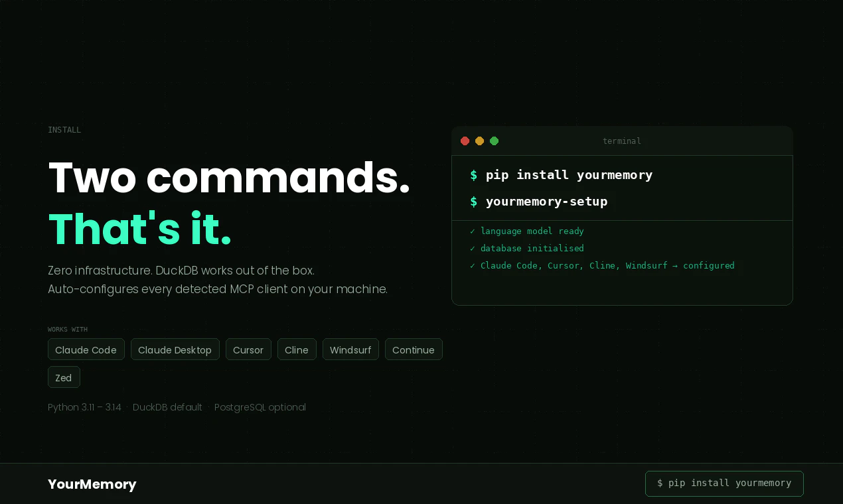Click the pip install yourmemory footer button
843x504 pixels.
(x=724, y=483)
